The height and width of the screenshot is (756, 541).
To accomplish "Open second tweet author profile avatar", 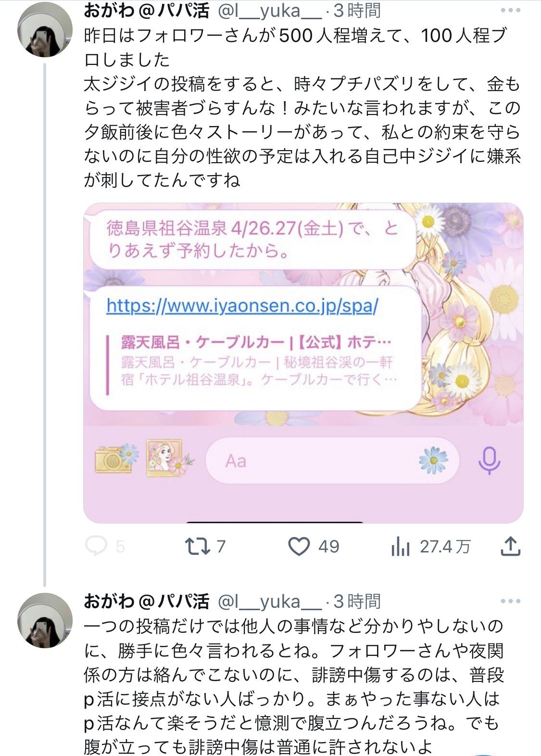I will tap(45, 620).
